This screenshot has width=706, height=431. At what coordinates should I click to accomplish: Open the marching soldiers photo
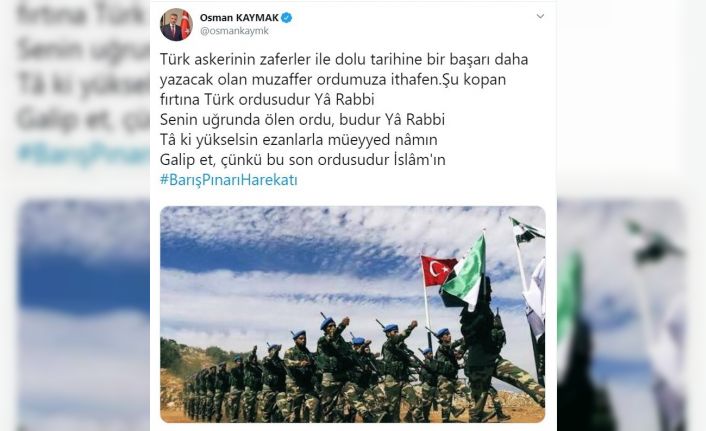tap(353, 314)
